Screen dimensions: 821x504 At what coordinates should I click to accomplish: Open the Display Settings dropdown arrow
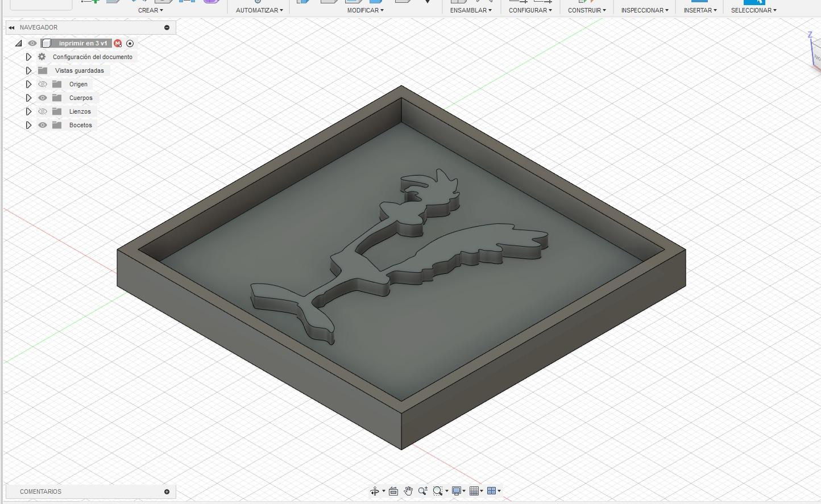click(465, 491)
